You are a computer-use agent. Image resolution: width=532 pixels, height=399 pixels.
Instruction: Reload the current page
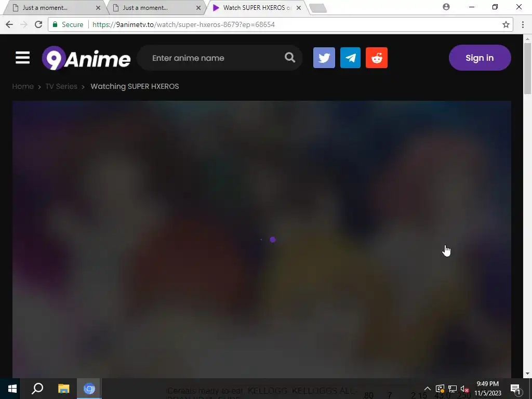[38, 24]
